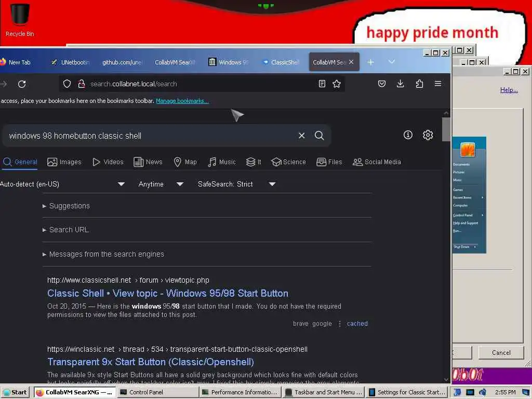
Task: Switch to the UNetbootin tab
Action: pos(71,62)
